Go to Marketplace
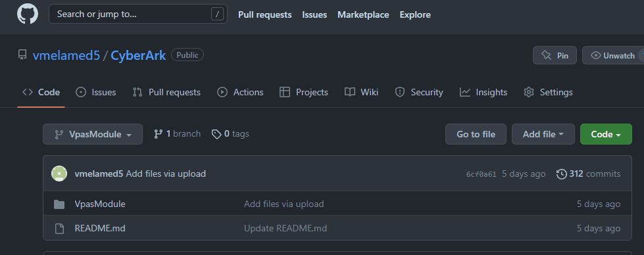The width and height of the screenshot is (644, 255). click(x=363, y=14)
